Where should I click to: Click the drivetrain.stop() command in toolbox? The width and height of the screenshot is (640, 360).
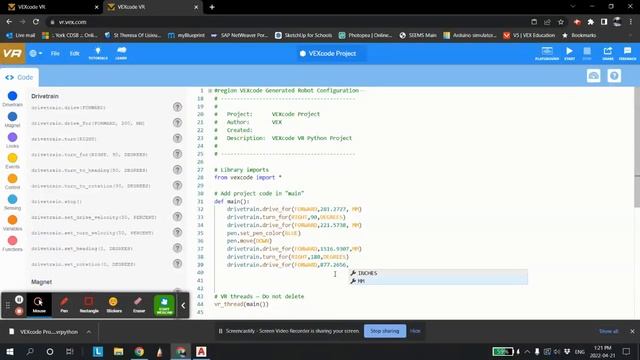(57, 201)
